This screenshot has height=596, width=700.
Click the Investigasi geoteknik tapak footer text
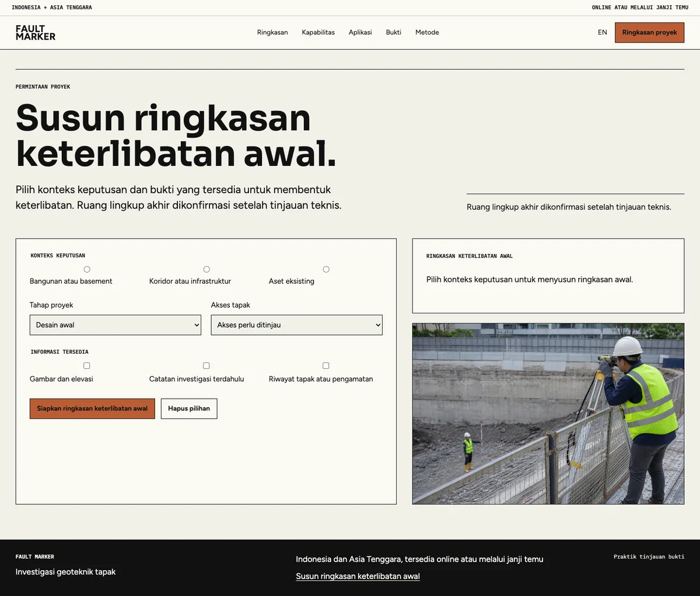[x=65, y=572]
